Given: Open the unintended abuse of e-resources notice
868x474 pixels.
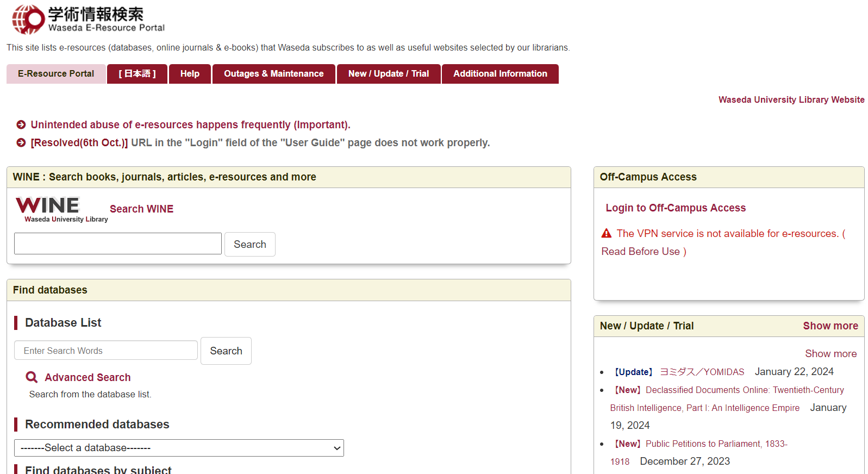Looking at the screenshot, I should [x=190, y=125].
